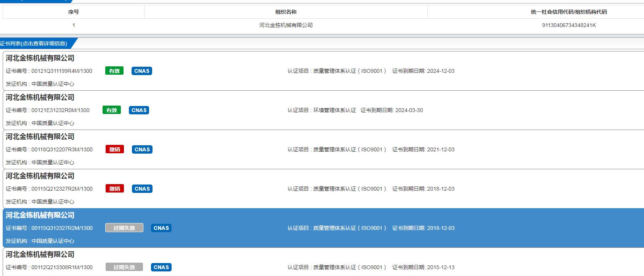Click 质量管理体系认证 (ISO9001) text for 2024-12-03 certificate
The width and height of the screenshot is (644, 276).
pos(350,71)
